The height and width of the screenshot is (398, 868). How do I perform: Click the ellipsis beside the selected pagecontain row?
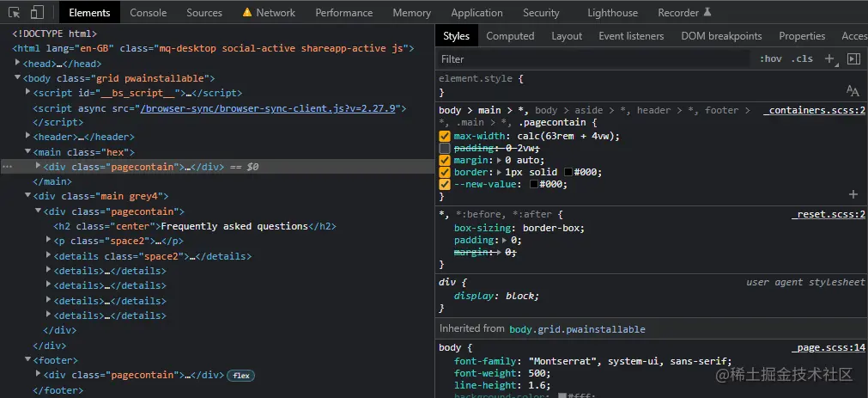pos(7,166)
